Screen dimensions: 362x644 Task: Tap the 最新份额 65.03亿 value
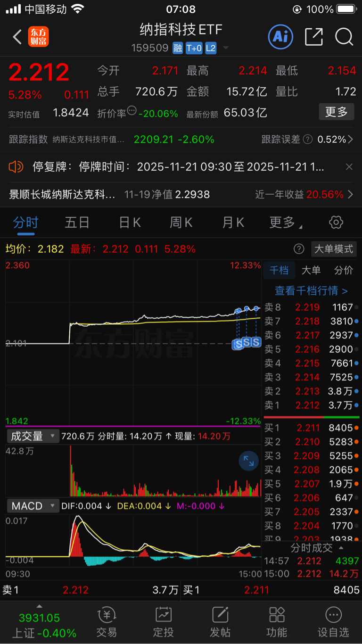[245, 113]
